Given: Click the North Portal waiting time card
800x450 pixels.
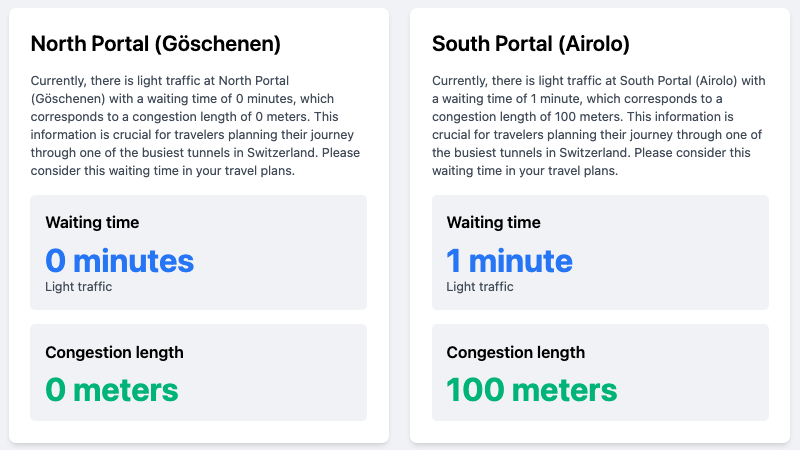Looking at the screenshot, I should [x=198, y=253].
